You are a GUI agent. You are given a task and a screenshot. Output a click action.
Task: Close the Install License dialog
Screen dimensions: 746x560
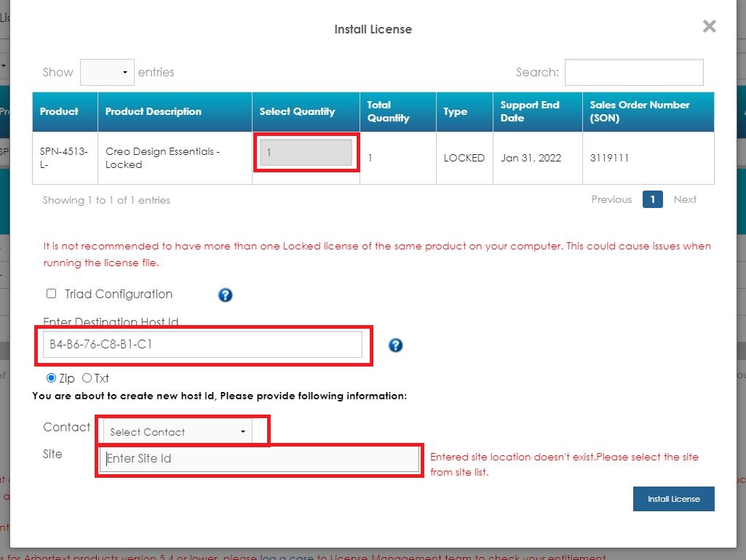tap(709, 27)
